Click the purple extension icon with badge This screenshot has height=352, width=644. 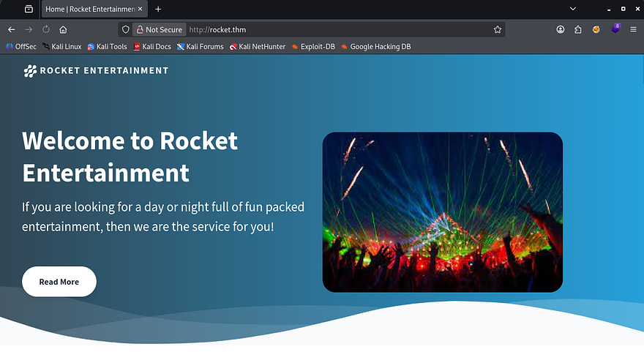(615, 29)
